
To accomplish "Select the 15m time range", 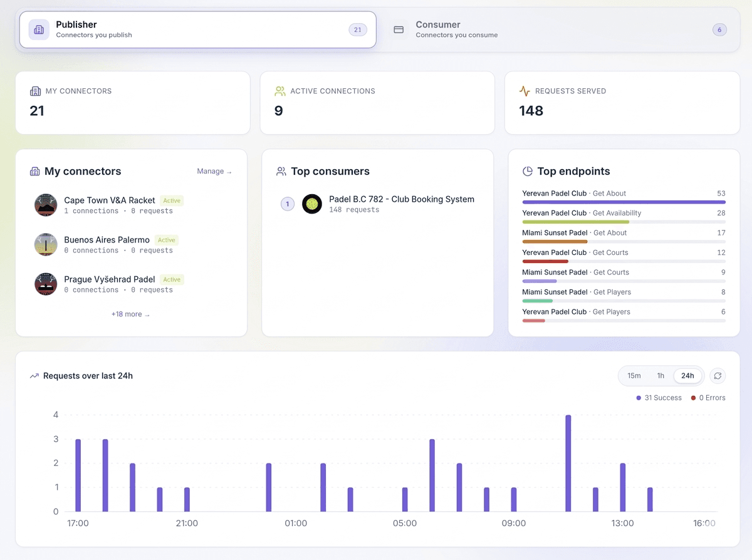I will tap(634, 376).
